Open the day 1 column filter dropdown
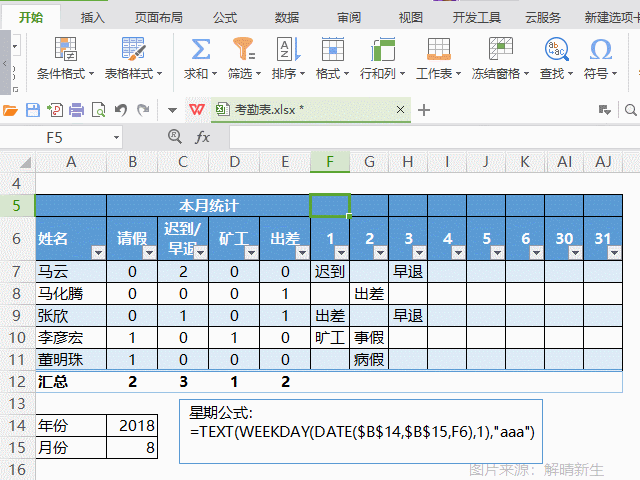 [341, 253]
